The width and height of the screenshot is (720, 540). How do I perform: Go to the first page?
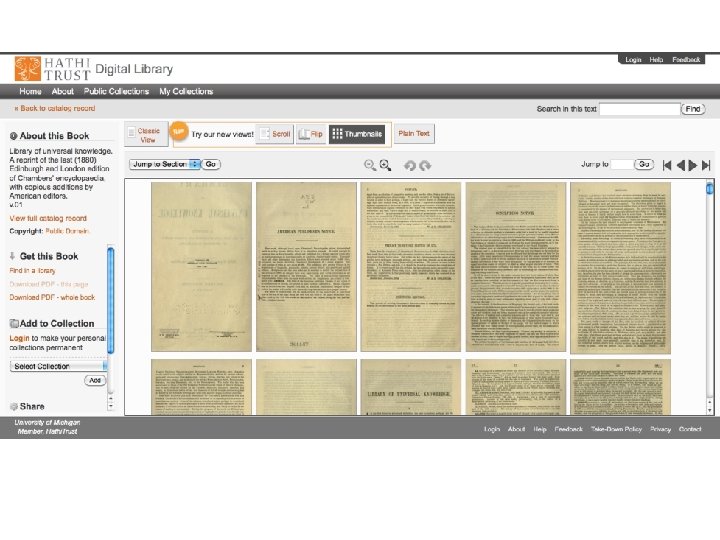click(667, 165)
